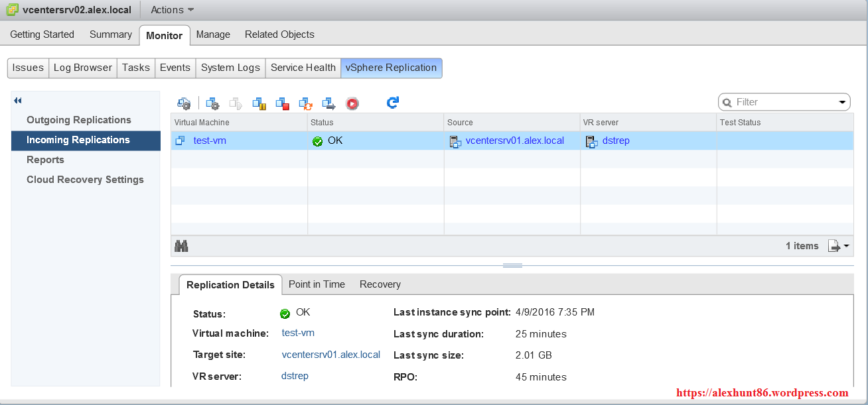
Task: Open the Service Health tab
Action: [x=303, y=68]
